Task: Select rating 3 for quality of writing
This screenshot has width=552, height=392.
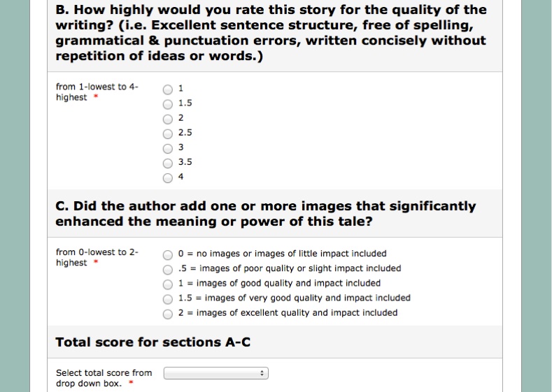Action: click(x=168, y=148)
